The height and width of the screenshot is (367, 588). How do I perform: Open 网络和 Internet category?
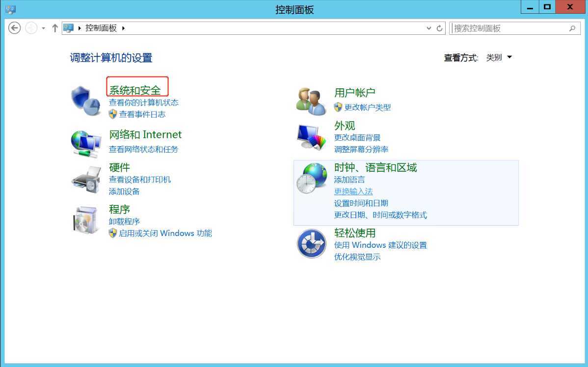(145, 134)
